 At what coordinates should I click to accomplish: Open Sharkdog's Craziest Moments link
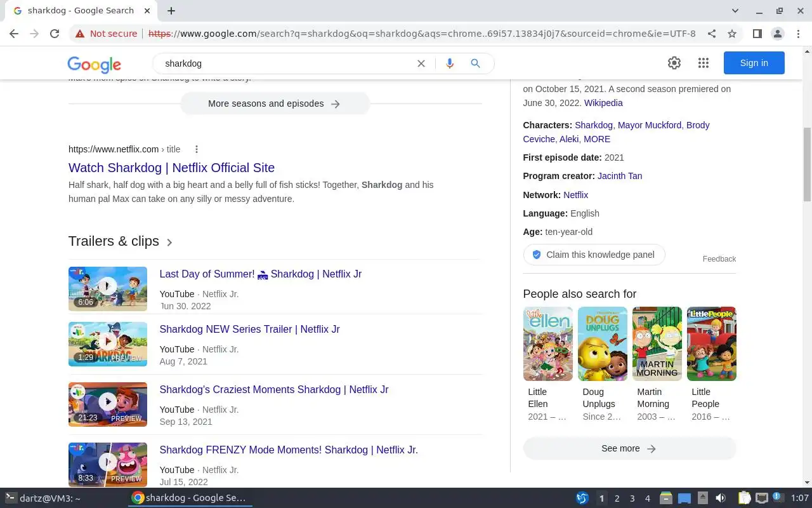(x=273, y=389)
